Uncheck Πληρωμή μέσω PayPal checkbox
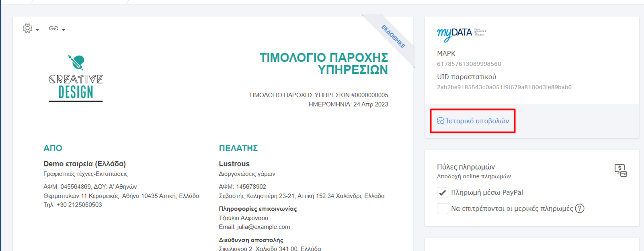The image size is (644, 251). 442,192
